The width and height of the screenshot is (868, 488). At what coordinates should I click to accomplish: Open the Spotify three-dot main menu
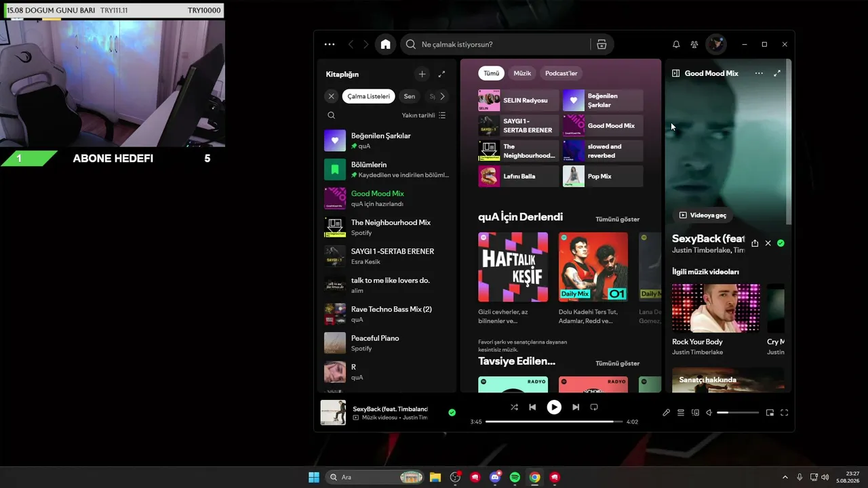(x=330, y=45)
